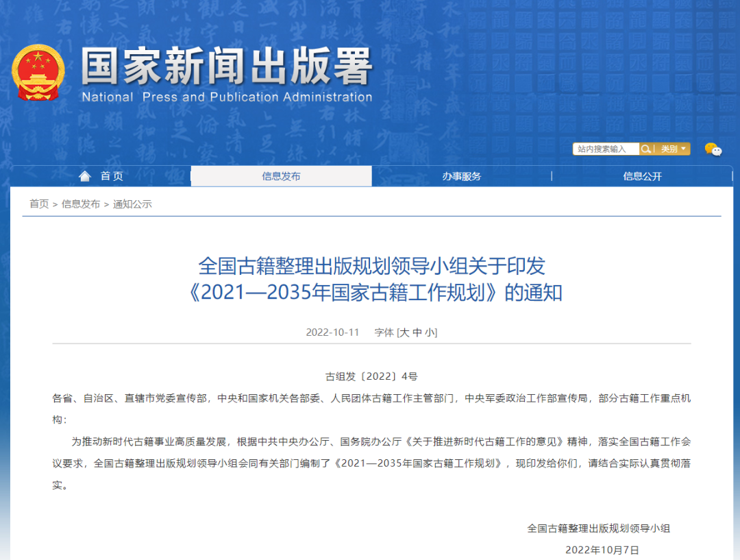The height and width of the screenshot is (560, 740).
Task: Click 通知公示 in the breadcrumb
Action: click(x=132, y=204)
